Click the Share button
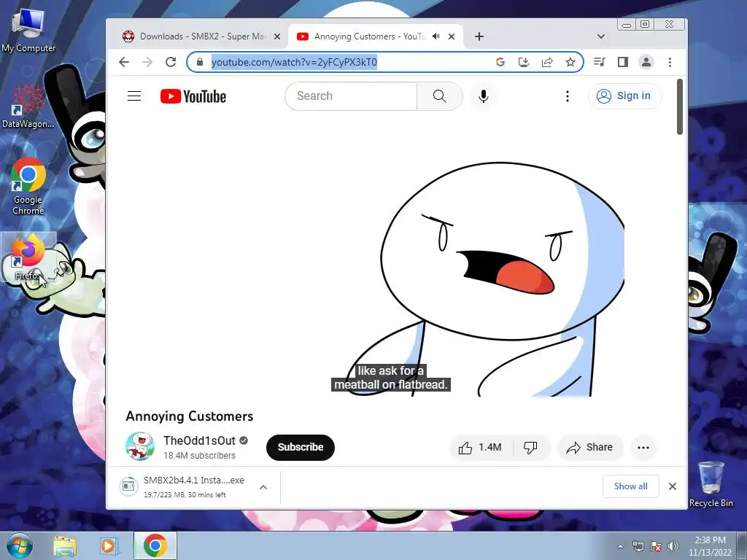The width and height of the screenshot is (747, 560). [x=589, y=447]
